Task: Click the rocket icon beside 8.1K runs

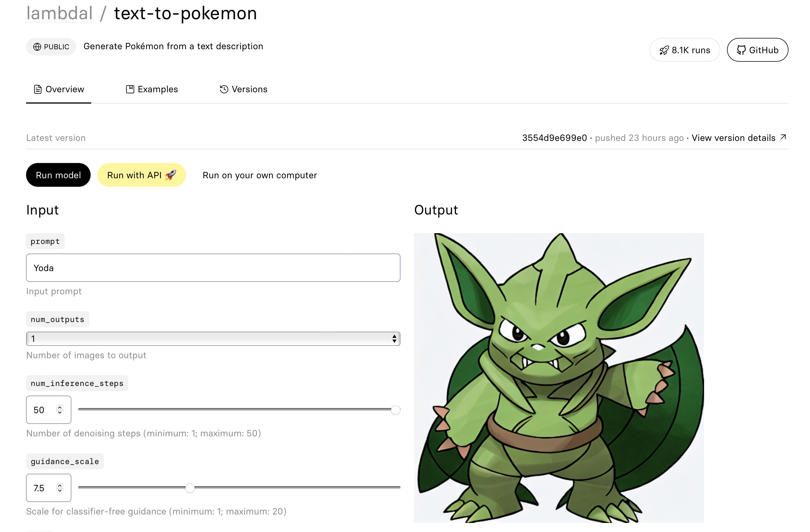Action: coord(664,50)
